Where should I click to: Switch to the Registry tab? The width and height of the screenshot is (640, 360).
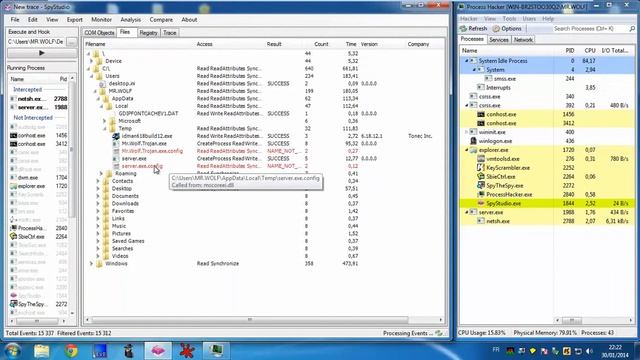(148, 33)
